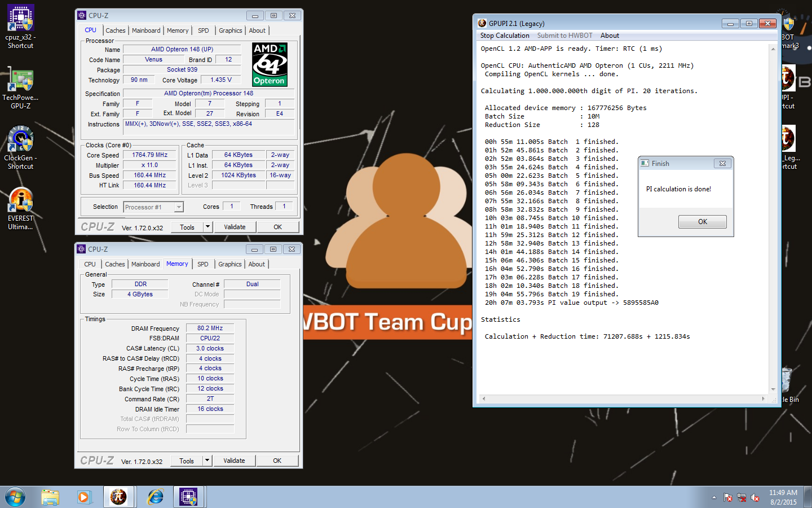Click GPUPI vertical scrollbar up arrow
This screenshot has width=812, height=508.
pos(773,49)
